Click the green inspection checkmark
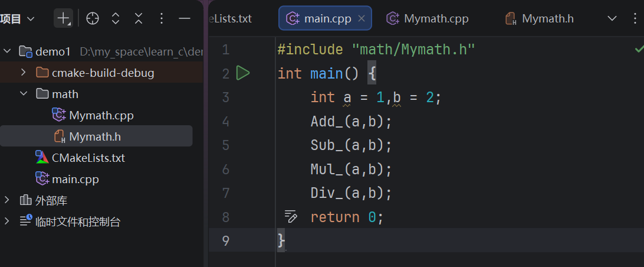The width and height of the screenshot is (644, 267). [639, 50]
